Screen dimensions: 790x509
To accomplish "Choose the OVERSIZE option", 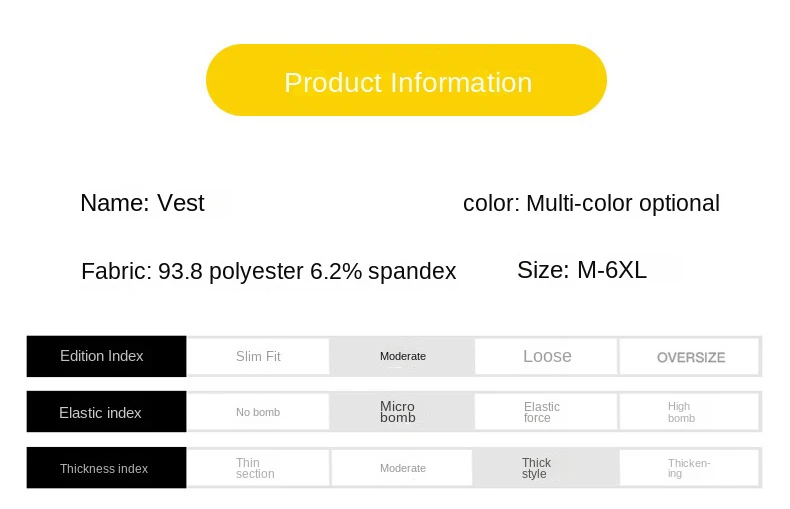I will [x=690, y=357].
